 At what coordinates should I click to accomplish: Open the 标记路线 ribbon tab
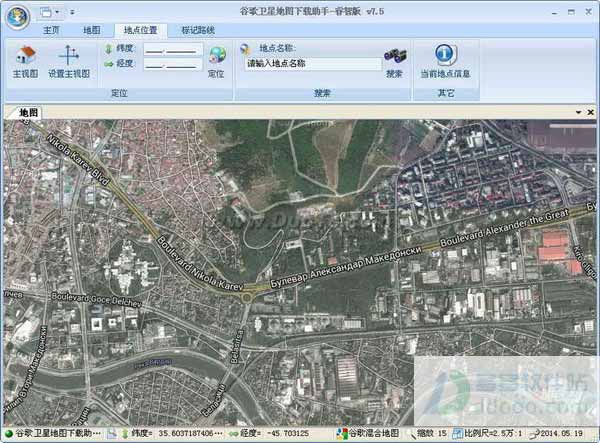[198, 30]
